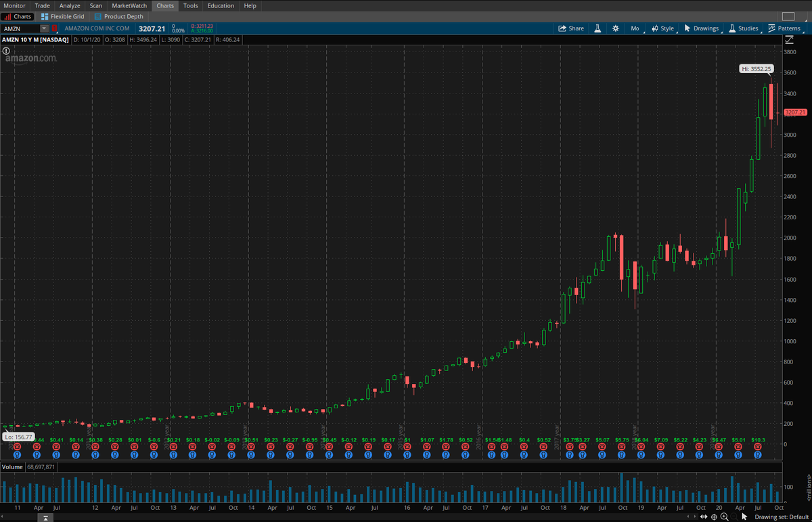Open the Studies menu
The width and height of the screenshot is (812, 522).
click(x=744, y=28)
